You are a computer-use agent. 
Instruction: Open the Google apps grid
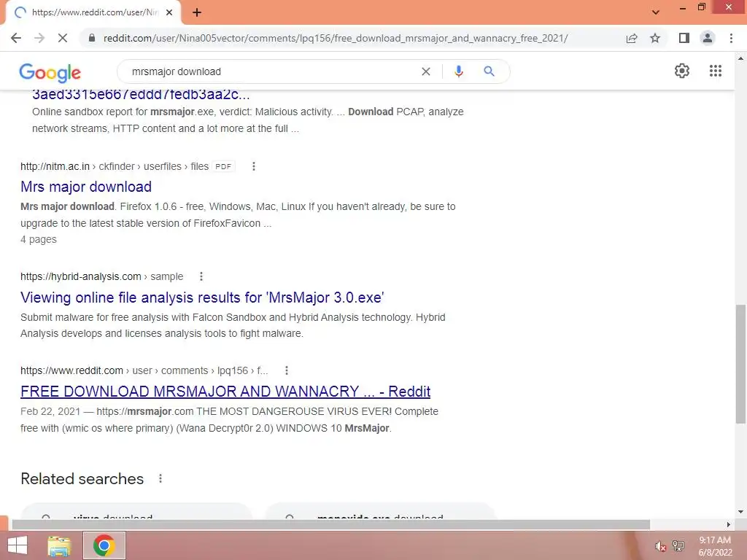tap(715, 71)
